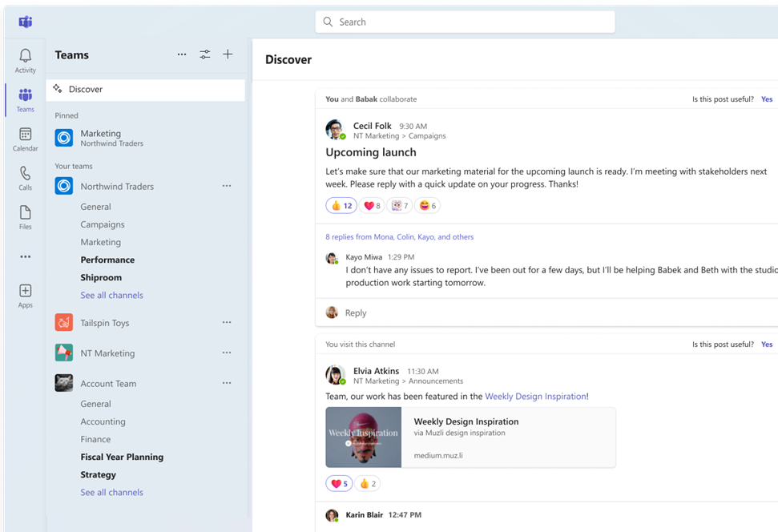Open the Files section
The width and height of the screenshot is (778, 532).
pos(25,215)
